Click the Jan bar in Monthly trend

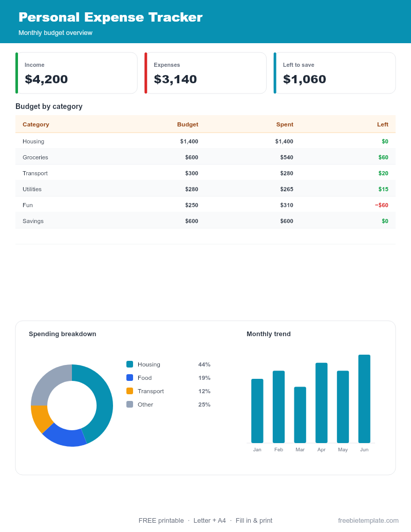[257, 411]
